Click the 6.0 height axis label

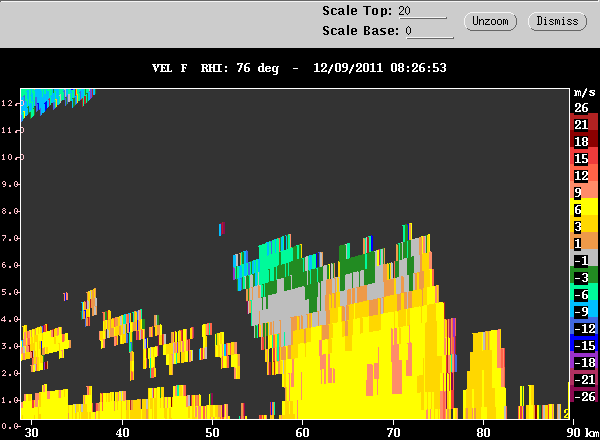pos(10,265)
